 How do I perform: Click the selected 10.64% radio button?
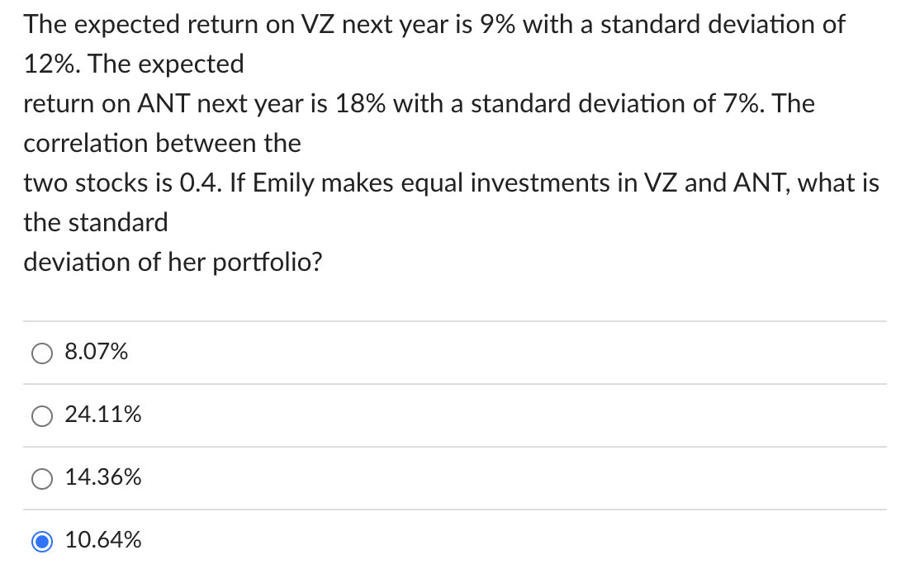point(42,541)
